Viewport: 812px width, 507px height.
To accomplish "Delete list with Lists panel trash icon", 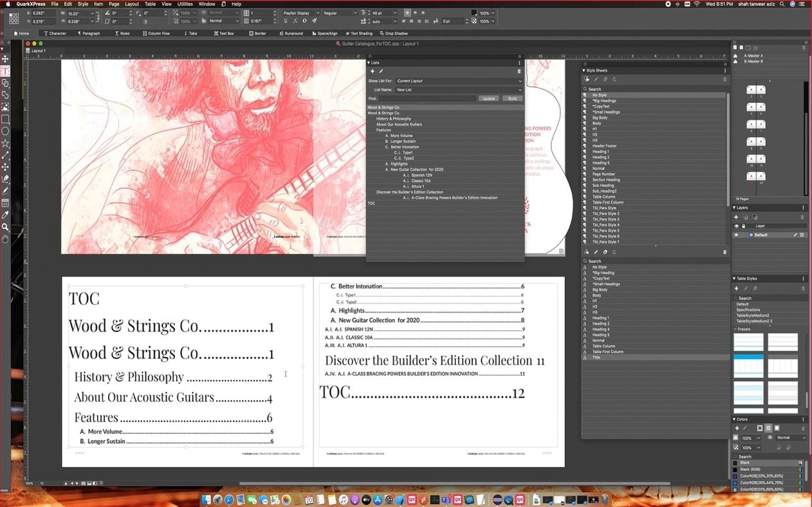I will 519,71.
